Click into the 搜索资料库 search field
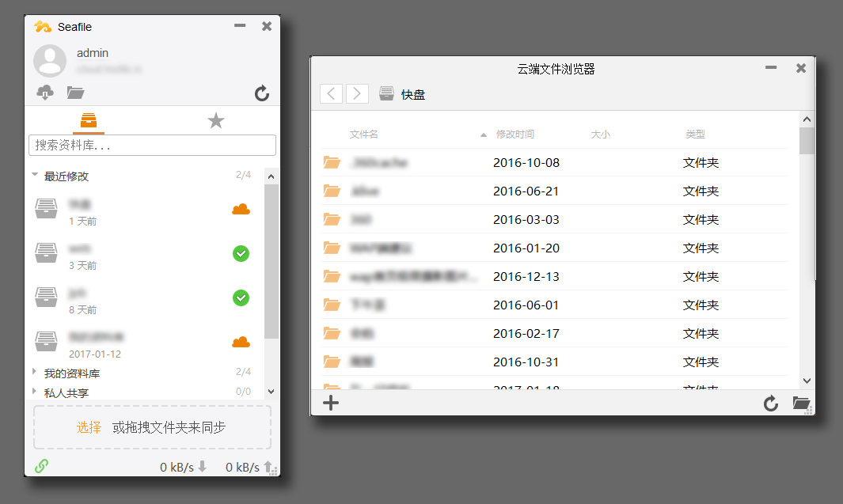 pos(152,146)
